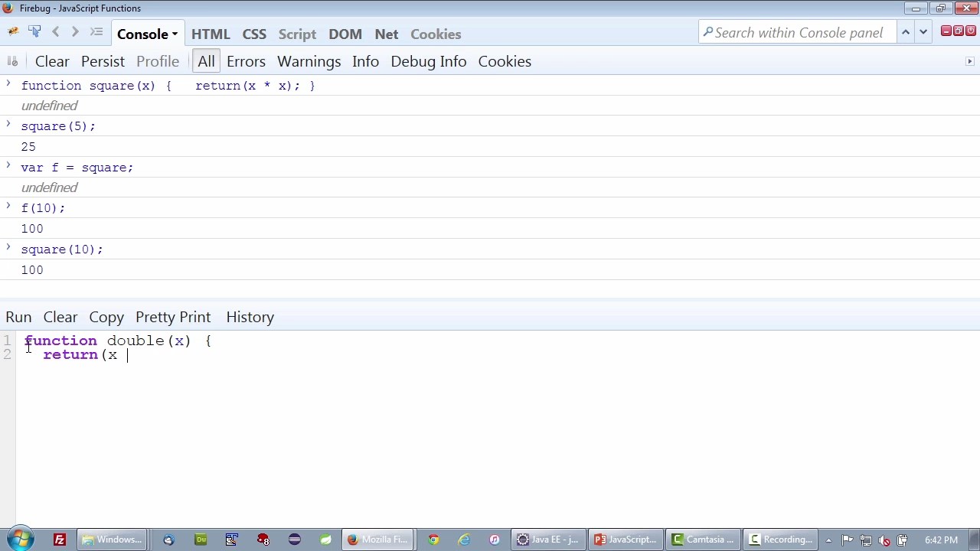Open the DOM panel
Image resolution: width=980 pixels, height=551 pixels.
[x=345, y=34]
